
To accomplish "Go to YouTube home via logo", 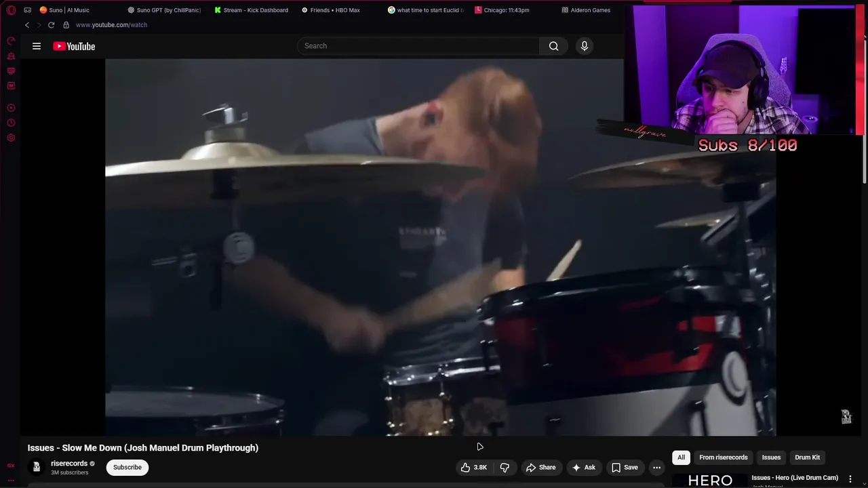I will pyautogui.click(x=74, y=46).
